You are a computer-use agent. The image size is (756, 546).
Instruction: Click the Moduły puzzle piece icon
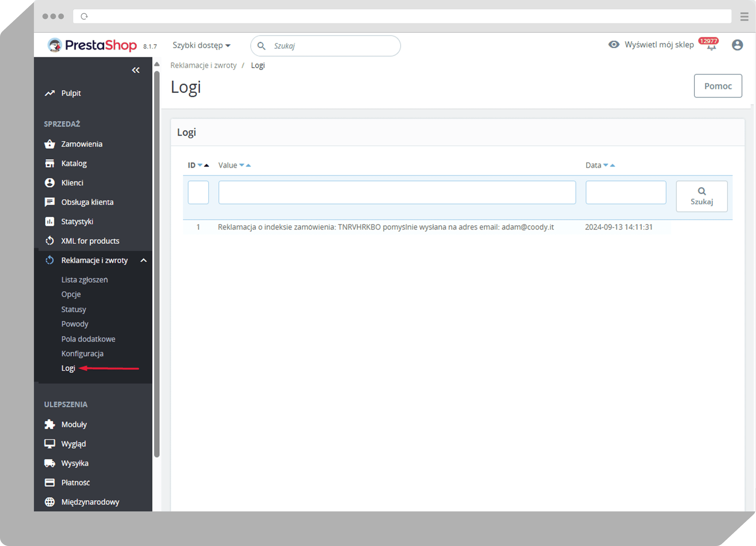(50, 424)
